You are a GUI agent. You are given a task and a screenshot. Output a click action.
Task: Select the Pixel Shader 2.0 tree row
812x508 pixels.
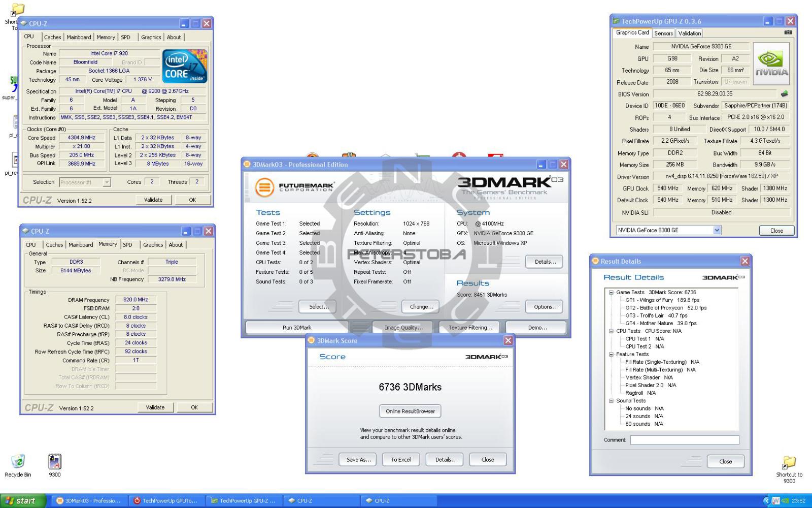[x=651, y=386]
